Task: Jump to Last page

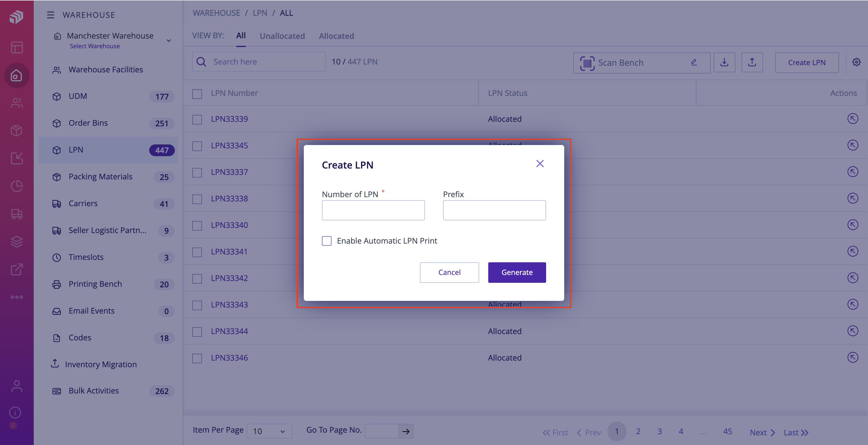Action: (796, 432)
